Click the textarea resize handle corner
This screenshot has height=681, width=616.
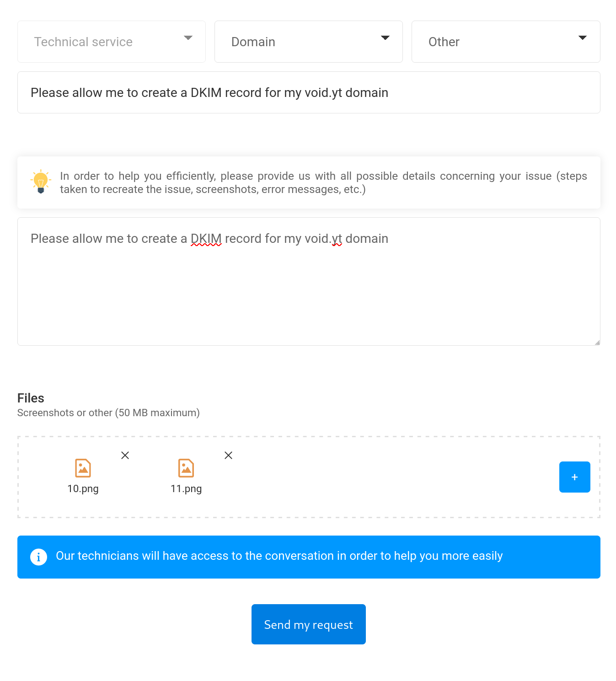pos(597,343)
